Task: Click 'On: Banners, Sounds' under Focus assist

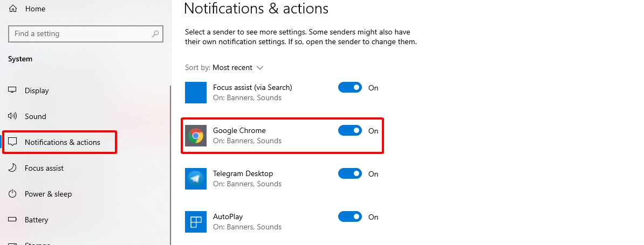Action: point(247,97)
